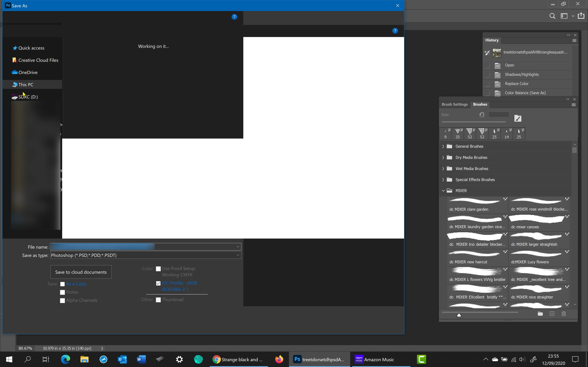This screenshot has height=367, width=588.
Task: Click Save to cloud documents button
Action: pos(81,272)
